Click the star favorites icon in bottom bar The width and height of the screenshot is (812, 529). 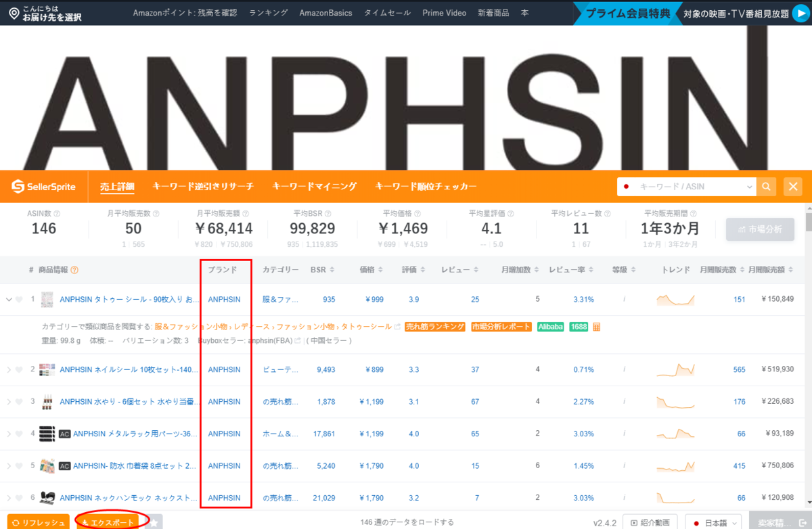[x=153, y=522]
